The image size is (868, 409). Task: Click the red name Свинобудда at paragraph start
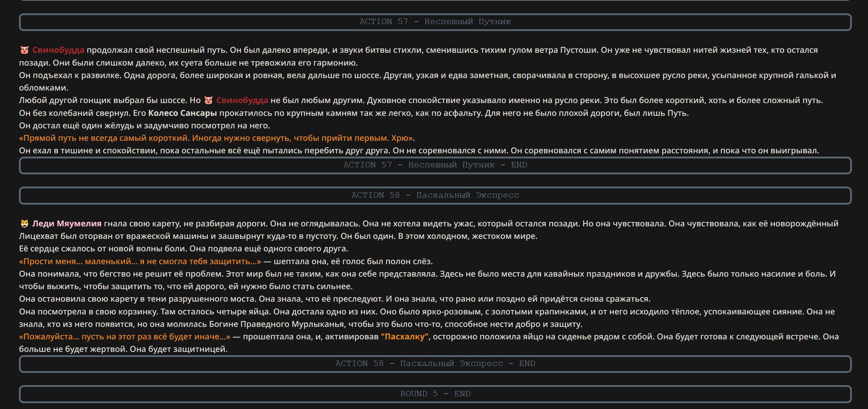[x=58, y=50]
